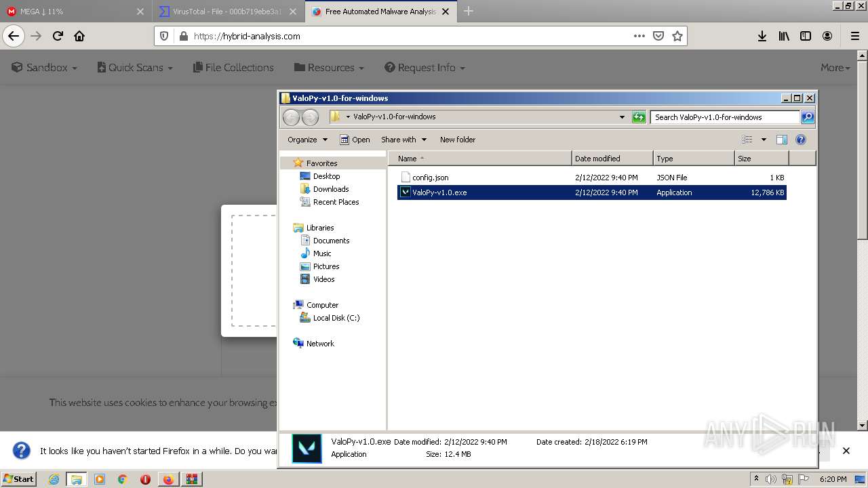This screenshot has height=488, width=868.
Task: Switch to VirusTotal tab
Action: pos(227,12)
